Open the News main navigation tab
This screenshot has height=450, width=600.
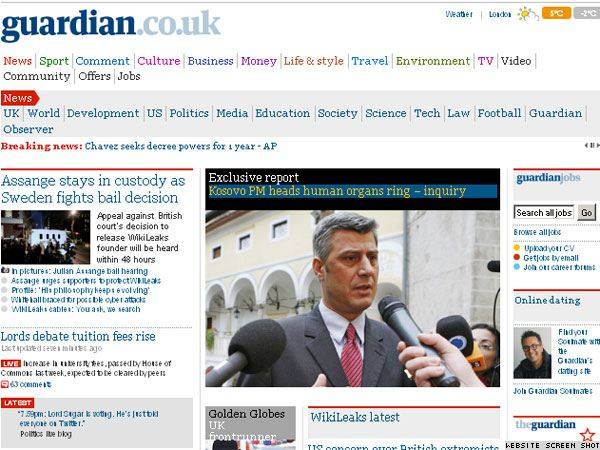coord(18,61)
